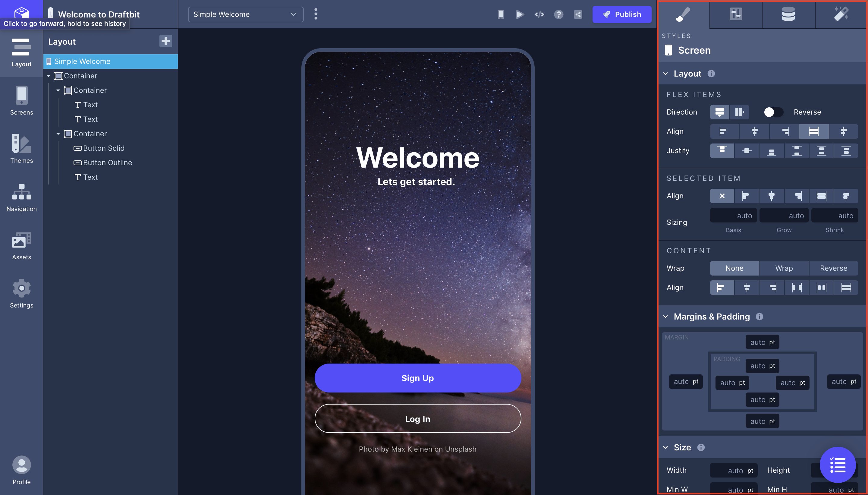Open the Simple Welcome screen dropdown
The width and height of the screenshot is (868, 495).
click(245, 14)
